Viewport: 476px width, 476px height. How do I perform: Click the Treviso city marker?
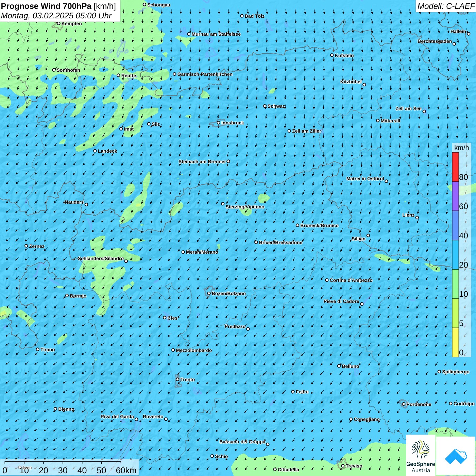343,466
